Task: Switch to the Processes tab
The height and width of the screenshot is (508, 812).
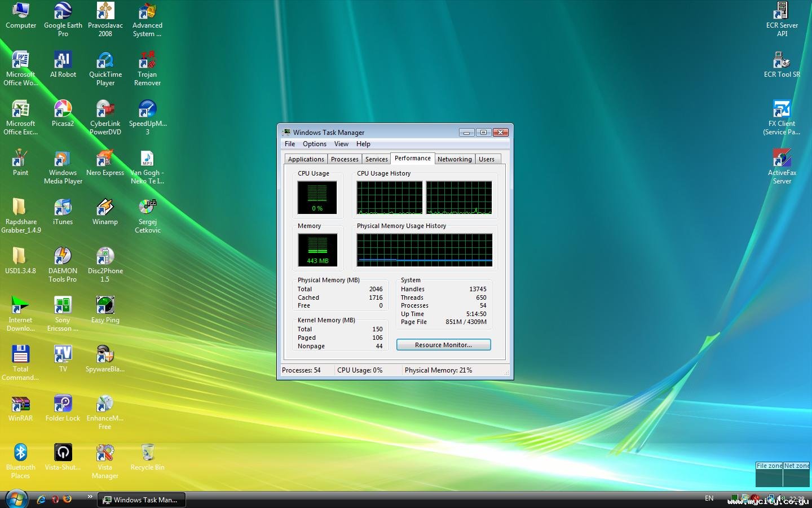Action: click(x=345, y=159)
